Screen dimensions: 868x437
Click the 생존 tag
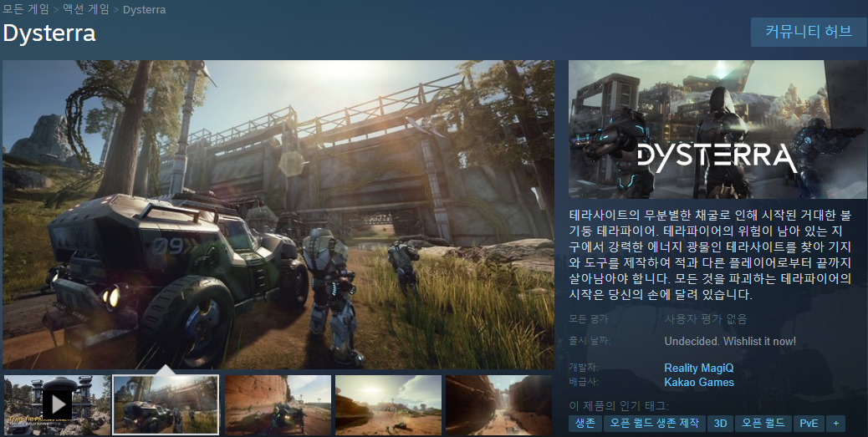[x=585, y=424]
